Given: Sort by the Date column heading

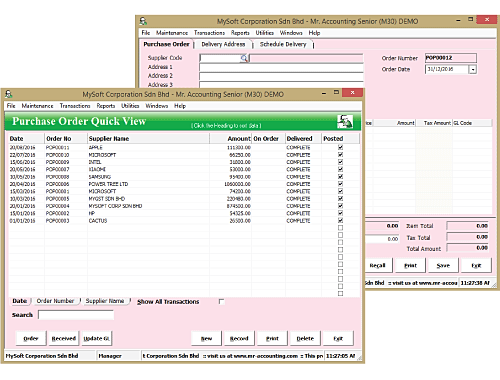Looking at the screenshot, I should [x=26, y=139].
